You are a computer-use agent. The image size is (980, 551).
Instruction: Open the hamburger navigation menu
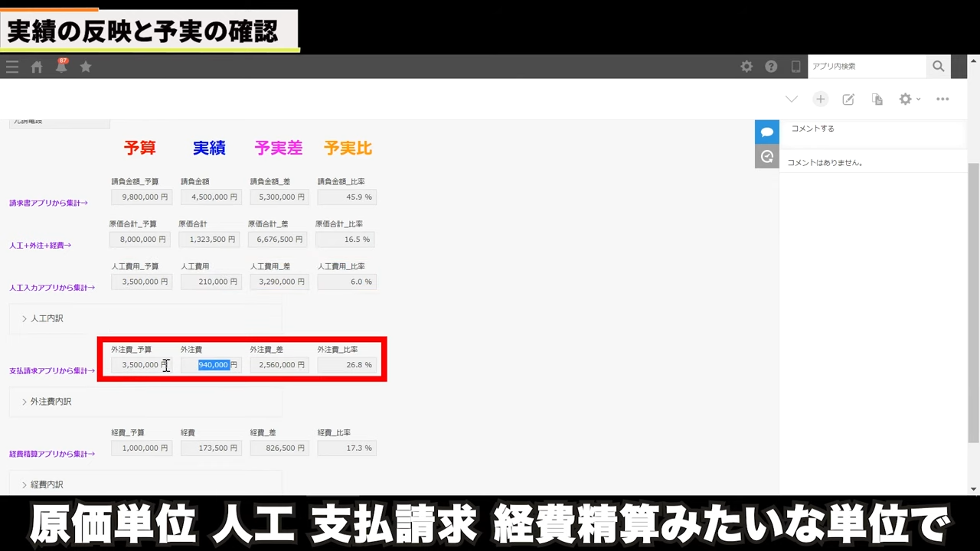(12, 67)
